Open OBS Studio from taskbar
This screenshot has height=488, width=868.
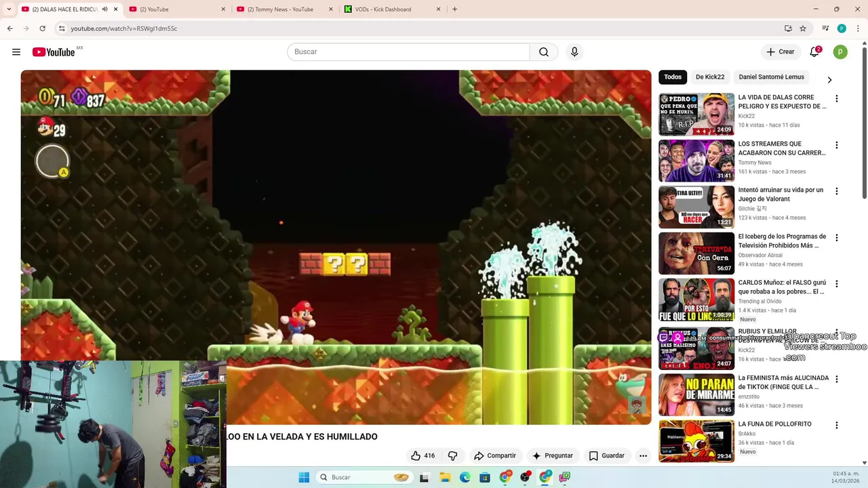coord(525,477)
